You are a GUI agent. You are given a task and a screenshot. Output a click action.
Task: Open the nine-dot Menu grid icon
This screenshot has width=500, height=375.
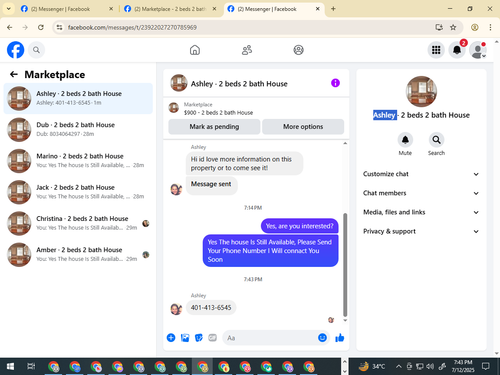436,50
